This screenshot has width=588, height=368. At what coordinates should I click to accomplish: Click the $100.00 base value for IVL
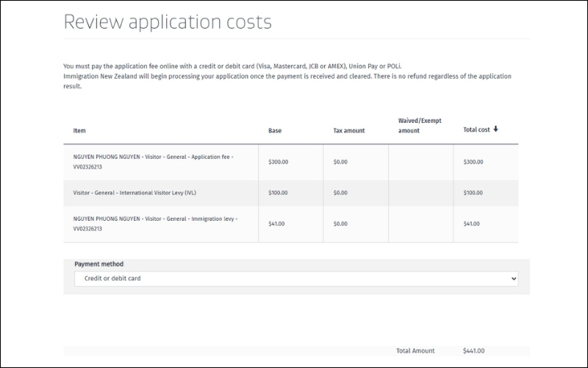(x=278, y=193)
